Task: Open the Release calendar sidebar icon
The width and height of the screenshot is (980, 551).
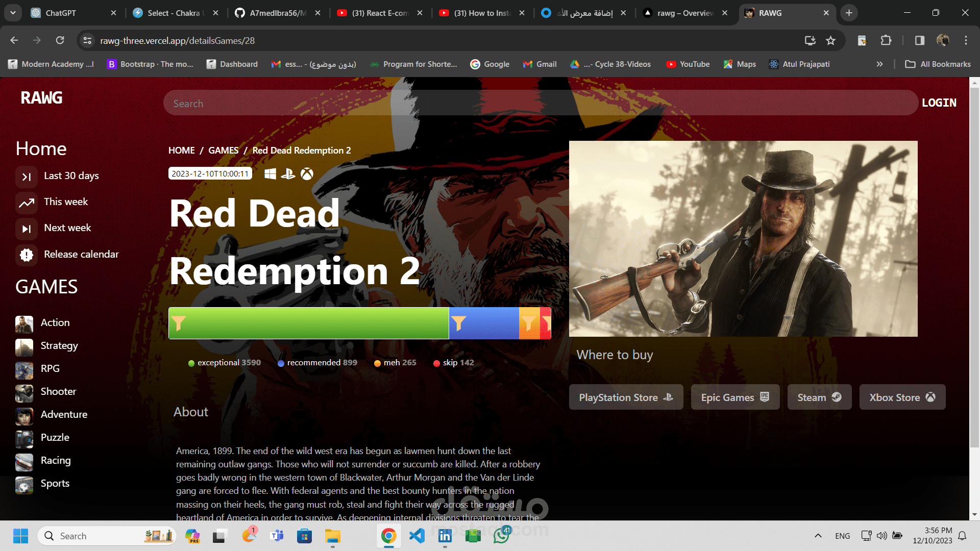Action: click(x=27, y=255)
